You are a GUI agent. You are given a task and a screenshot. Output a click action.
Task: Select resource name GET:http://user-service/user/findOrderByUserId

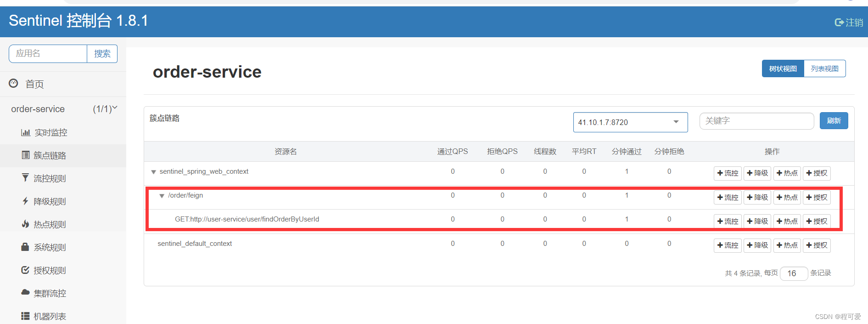[x=247, y=219]
